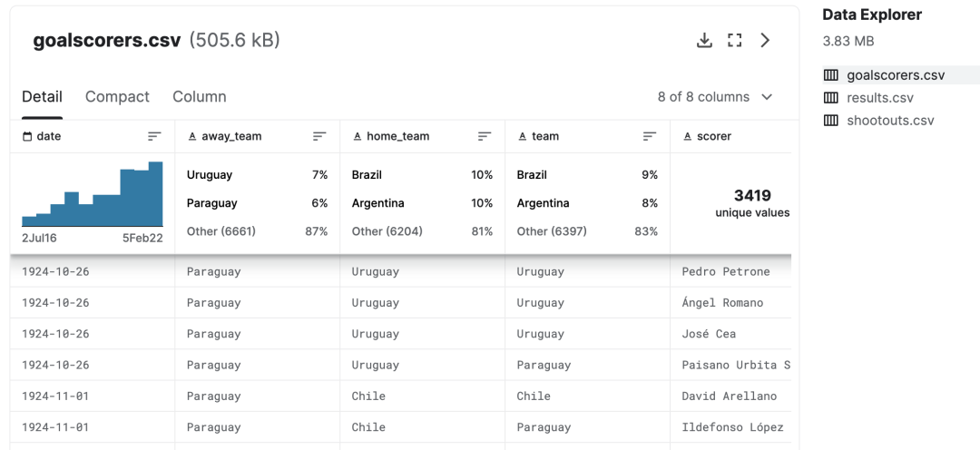Open sort options for away_team column
This screenshot has width=980, height=450.
tap(319, 136)
